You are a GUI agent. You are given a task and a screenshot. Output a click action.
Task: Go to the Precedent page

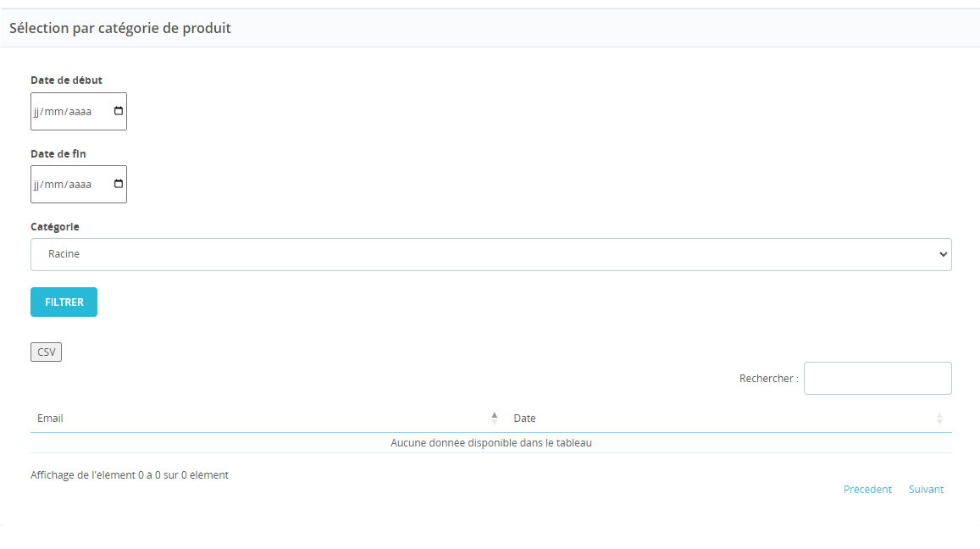pyautogui.click(x=867, y=489)
